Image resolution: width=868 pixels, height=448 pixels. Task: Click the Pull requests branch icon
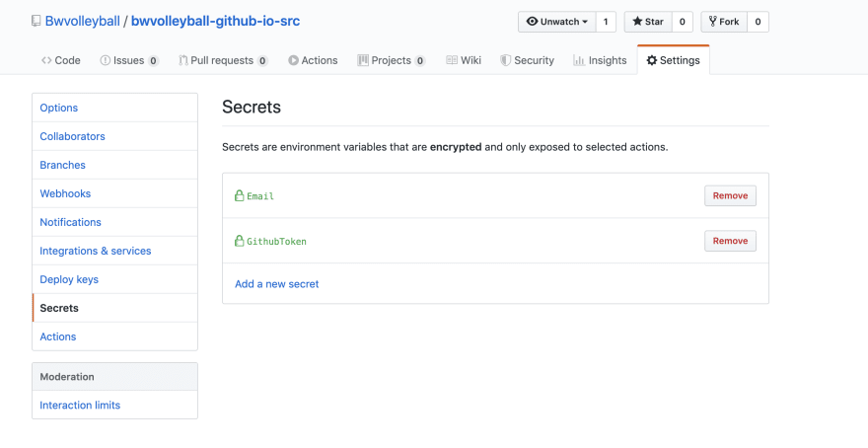183,60
